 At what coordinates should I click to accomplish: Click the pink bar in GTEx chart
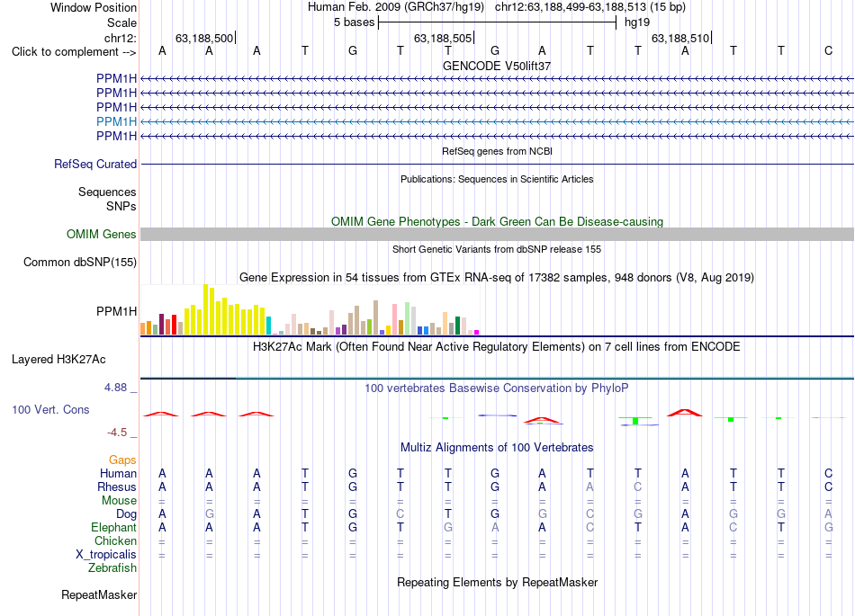[x=395, y=319]
